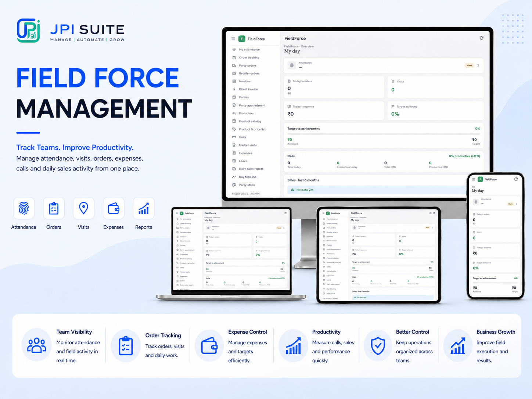Click the Promoters megaphone icon on monitor
The width and height of the screenshot is (532, 399).
coord(234,113)
